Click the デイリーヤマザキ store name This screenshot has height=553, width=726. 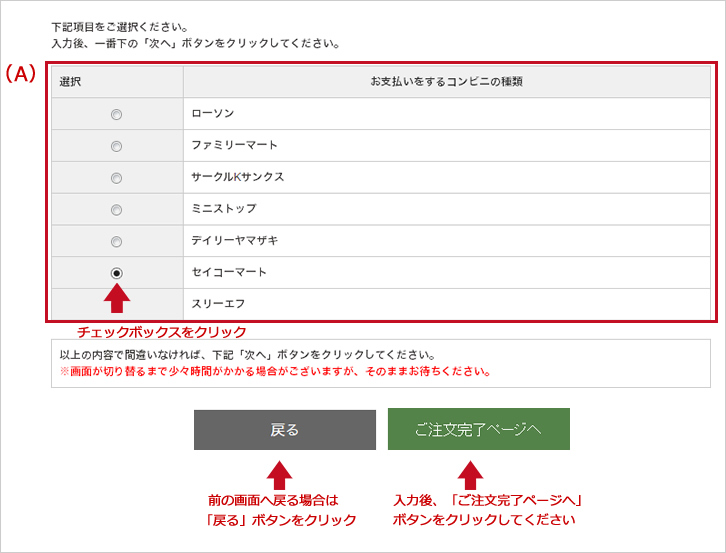235,240
